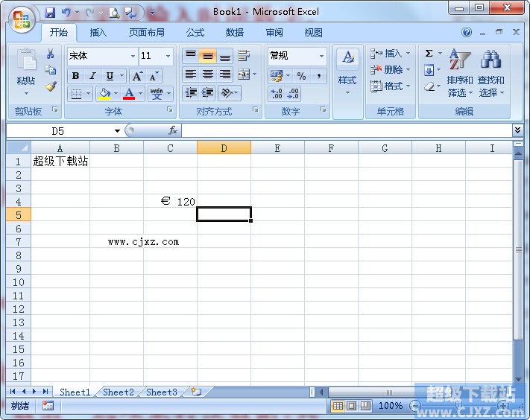Click the Increase Font Size icon
530x420 pixels.
[x=137, y=76]
